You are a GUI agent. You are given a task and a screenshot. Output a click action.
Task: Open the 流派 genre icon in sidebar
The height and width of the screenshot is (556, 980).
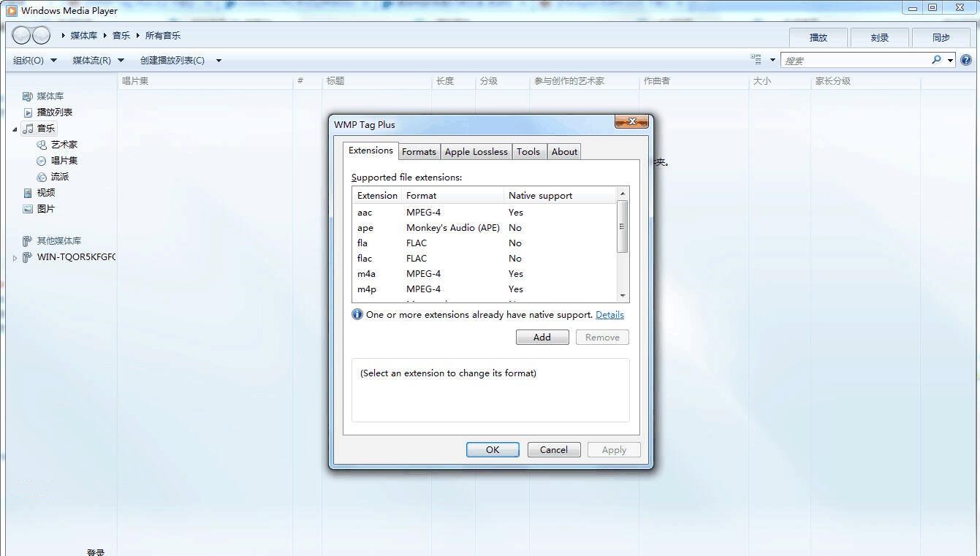click(x=42, y=177)
